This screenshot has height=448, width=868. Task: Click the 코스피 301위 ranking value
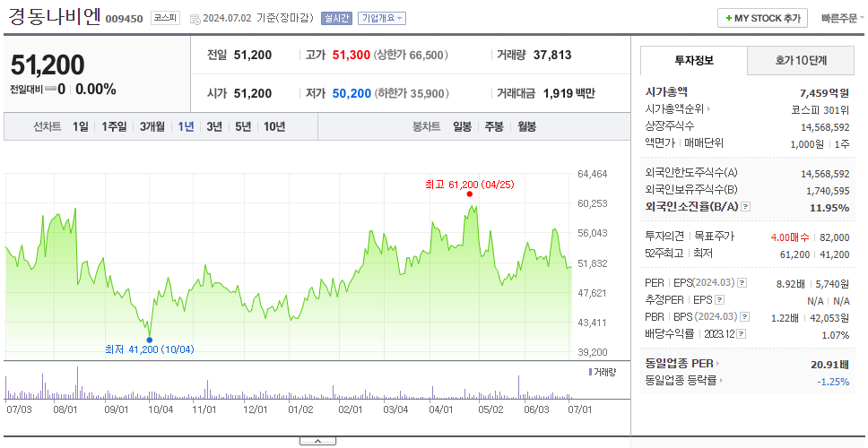(x=820, y=109)
